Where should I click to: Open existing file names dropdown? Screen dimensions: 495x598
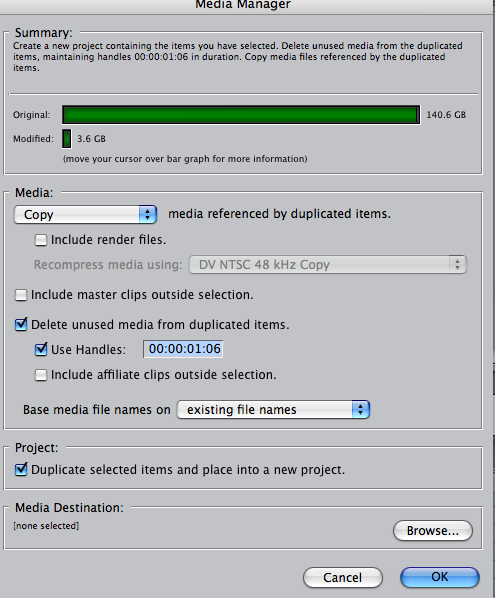point(273,410)
